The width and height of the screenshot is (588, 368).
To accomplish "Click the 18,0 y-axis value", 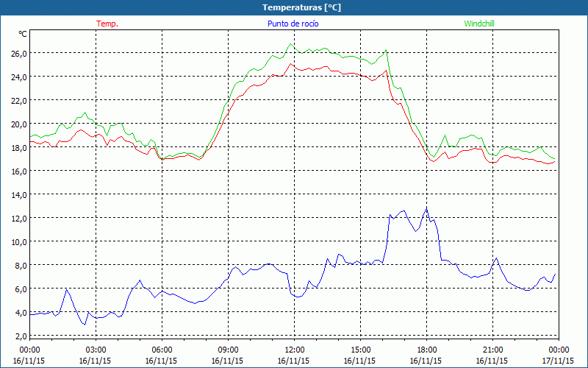I will point(19,148).
